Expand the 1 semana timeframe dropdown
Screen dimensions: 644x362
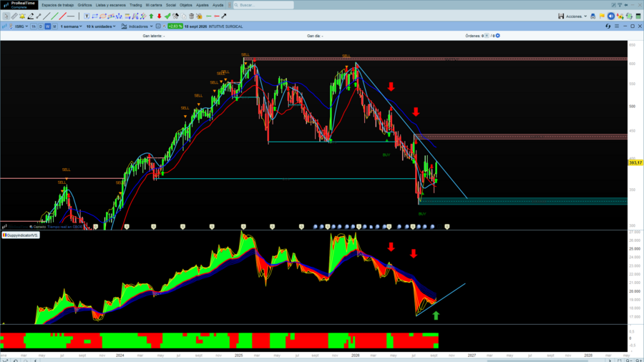point(71,26)
